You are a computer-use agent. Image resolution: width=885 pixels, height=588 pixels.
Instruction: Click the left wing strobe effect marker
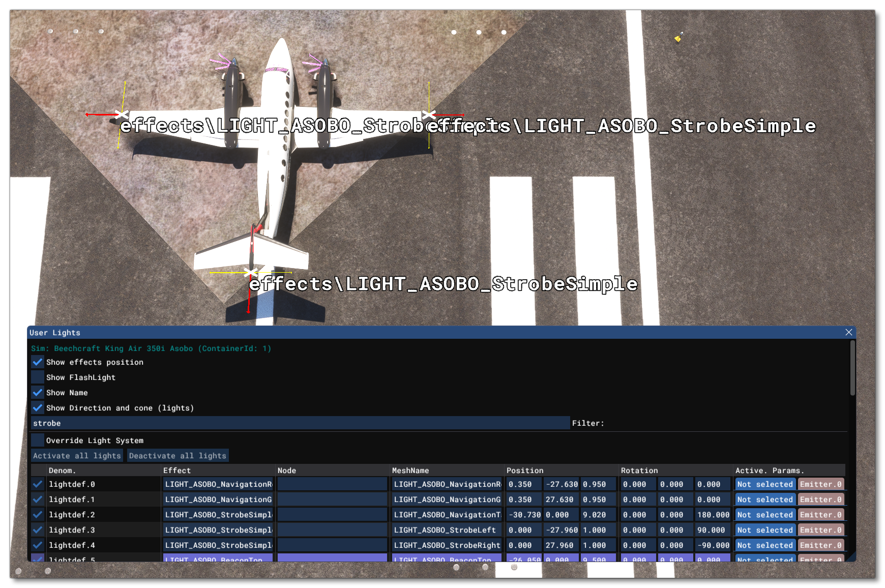click(123, 114)
